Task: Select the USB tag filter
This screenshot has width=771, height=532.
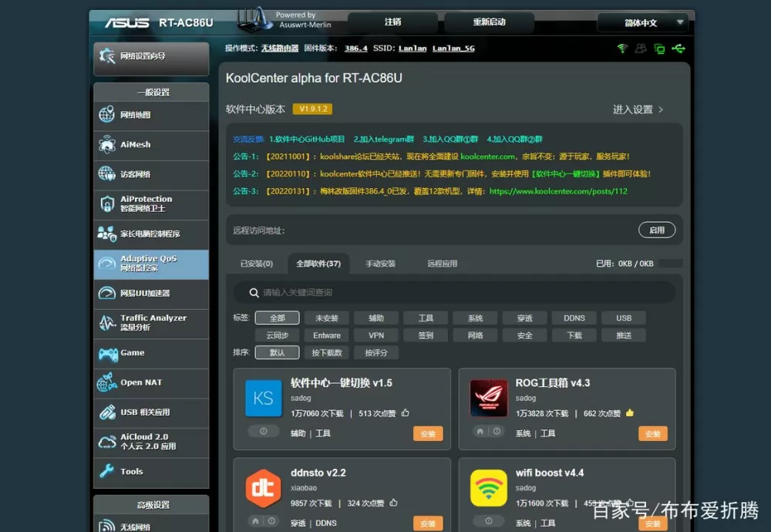Action: coord(624,318)
